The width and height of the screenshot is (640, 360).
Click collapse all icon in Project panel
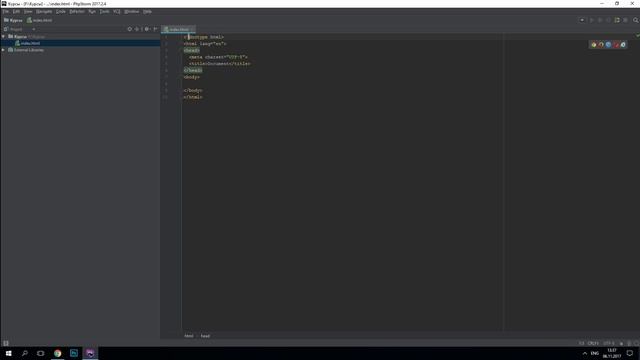(137, 29)
